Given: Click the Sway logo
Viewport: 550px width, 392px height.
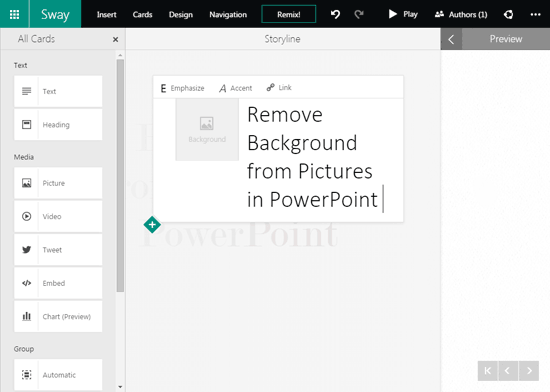Looking at the screenshot, I should coord(55,14).
